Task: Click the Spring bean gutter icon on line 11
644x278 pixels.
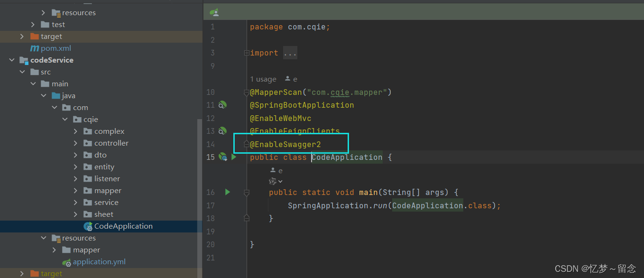Action: tap(223, 105)
